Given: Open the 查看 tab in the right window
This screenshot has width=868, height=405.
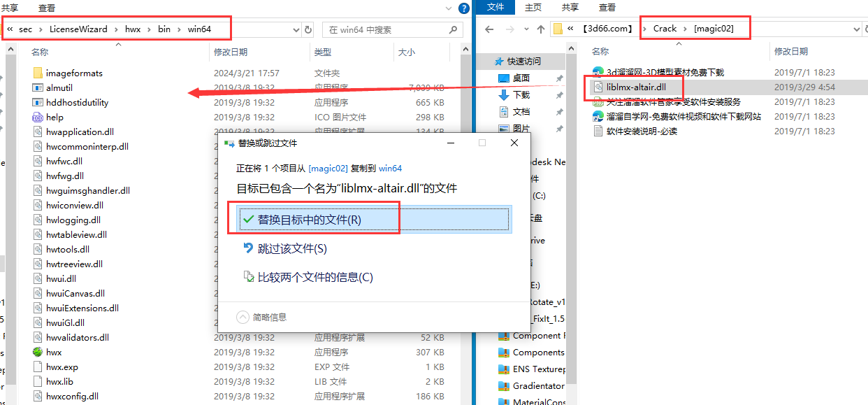Looking at the screenshot, I should pyautogui.click(x=607, y=7).
